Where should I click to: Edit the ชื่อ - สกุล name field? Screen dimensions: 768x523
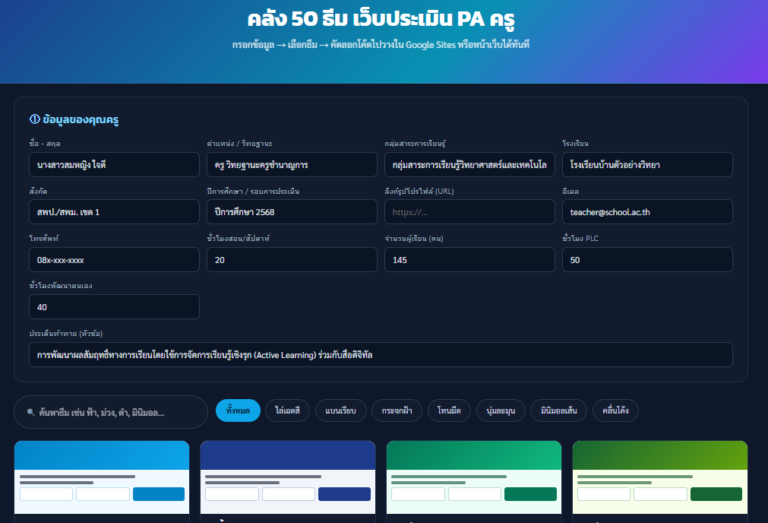tap(114, 165)
